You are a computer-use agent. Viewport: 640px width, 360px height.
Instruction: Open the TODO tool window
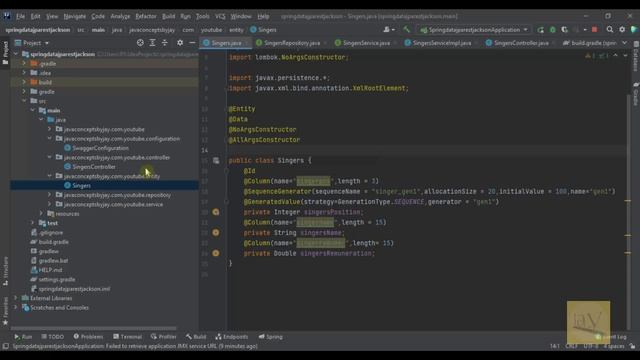click(53, 337)
